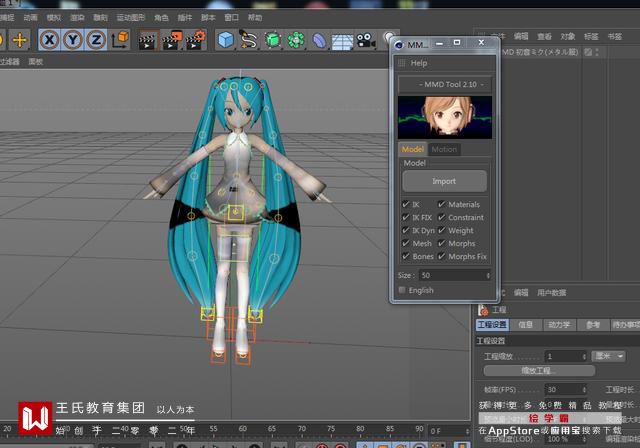Image resolution: width=640 pixels, height=448 pixels.
Task: Open the 脚本 menu
Action: tap(208, 18)
